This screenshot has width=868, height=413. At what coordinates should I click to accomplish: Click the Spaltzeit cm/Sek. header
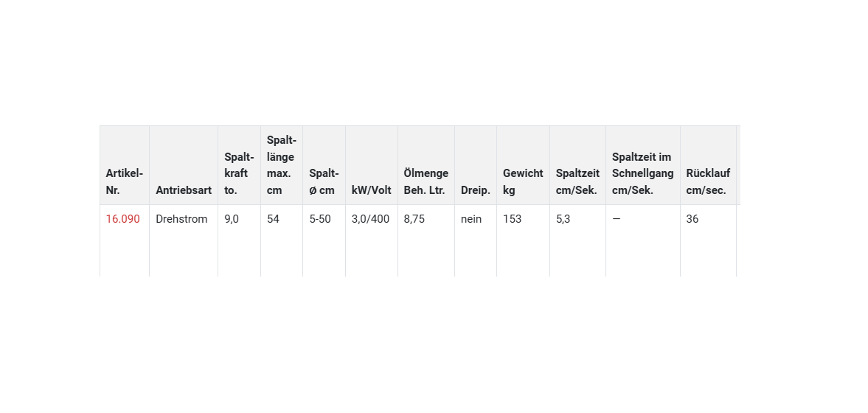point(577,181)
